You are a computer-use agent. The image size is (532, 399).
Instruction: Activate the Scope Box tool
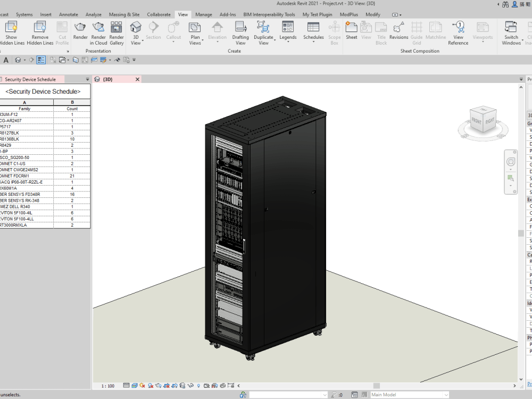[334, 32]
